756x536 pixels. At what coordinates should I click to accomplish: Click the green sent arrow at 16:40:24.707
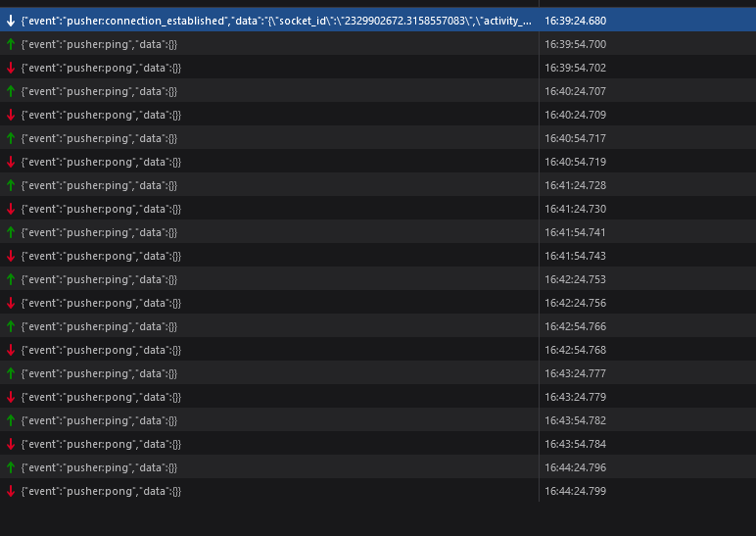pyautogui.click(x=11, y=91)
